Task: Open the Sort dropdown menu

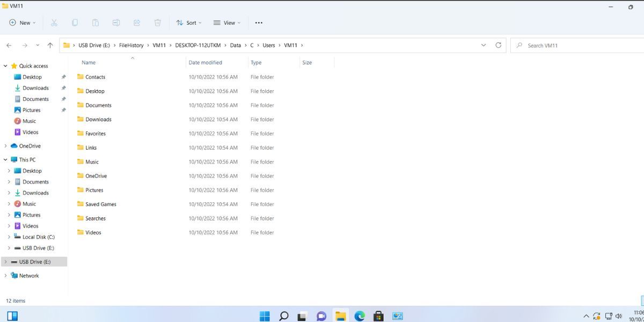Action: click(x=189, y=23)
